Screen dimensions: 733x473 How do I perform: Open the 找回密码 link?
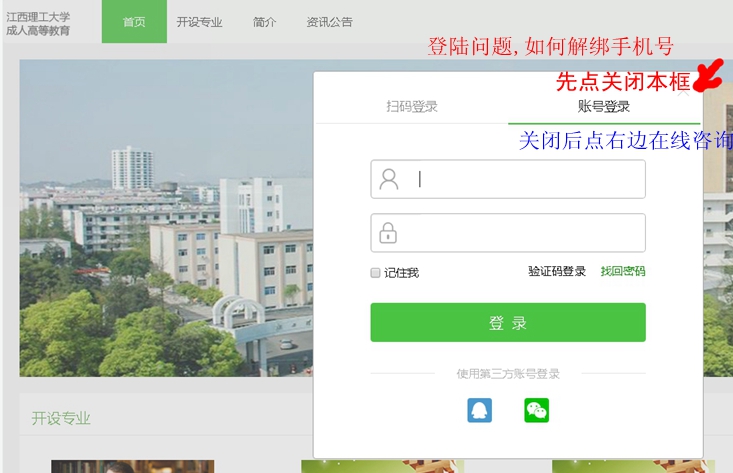[x=623, y=272]
